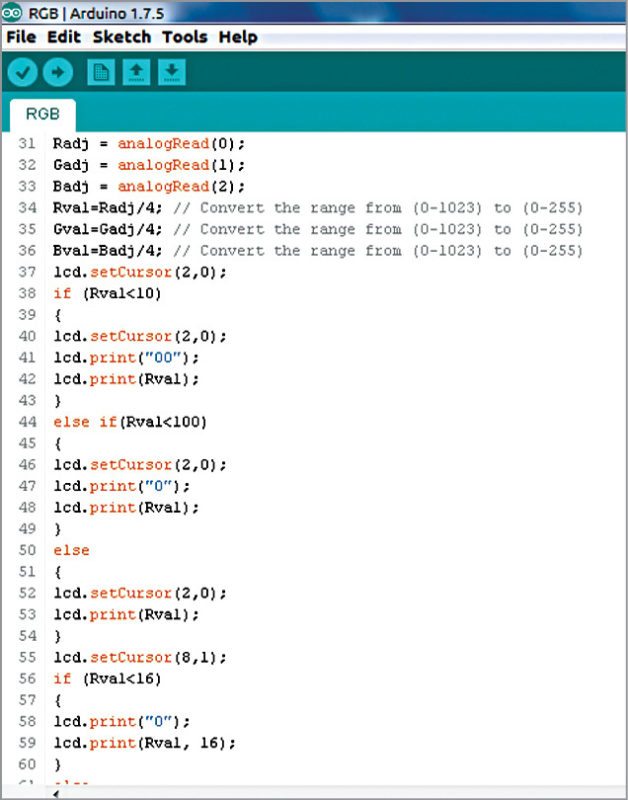Click the comment on the Rval=Radj/4 line
This screenshot has height=800, width=628.
coord(378,207)
